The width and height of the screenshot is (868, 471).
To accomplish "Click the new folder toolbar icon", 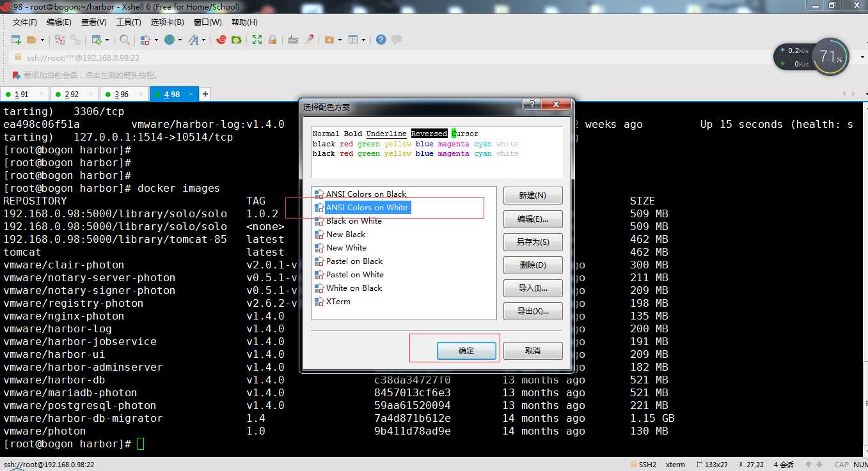I will [x=329, y=40].
